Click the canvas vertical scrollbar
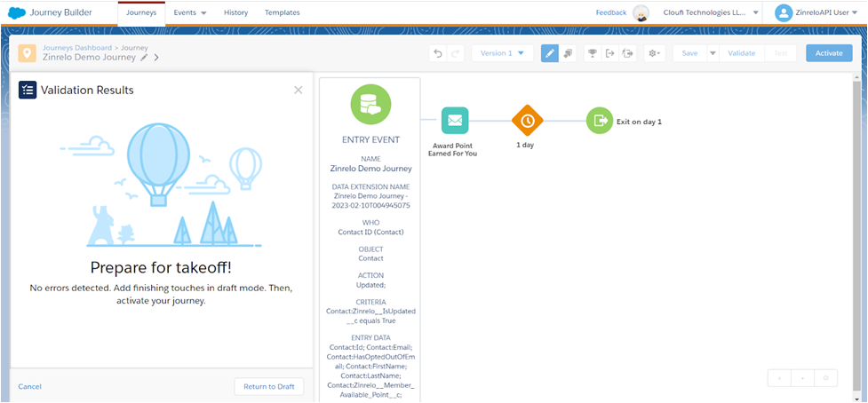Image resolution: width=868 pixels, height=403 pixels. pos(857,237)
